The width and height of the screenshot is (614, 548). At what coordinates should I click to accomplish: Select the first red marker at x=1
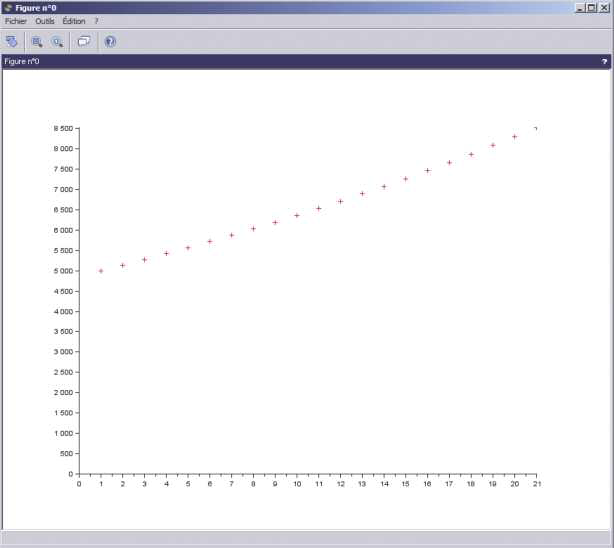[x=101, y=271]
